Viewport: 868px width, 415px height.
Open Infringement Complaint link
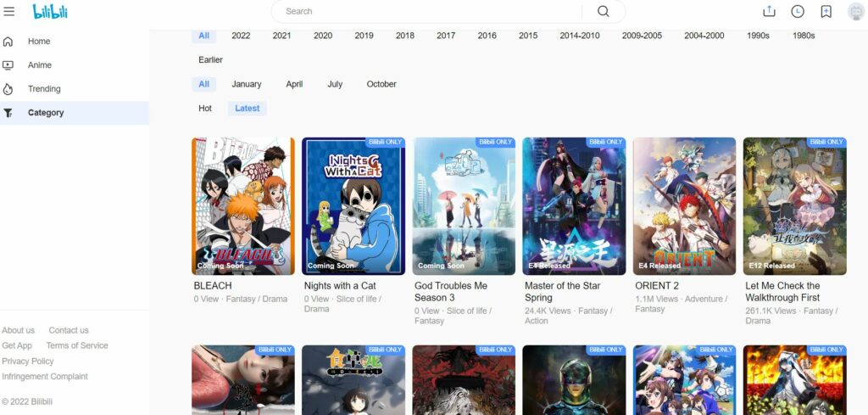[x=45, y=377]
